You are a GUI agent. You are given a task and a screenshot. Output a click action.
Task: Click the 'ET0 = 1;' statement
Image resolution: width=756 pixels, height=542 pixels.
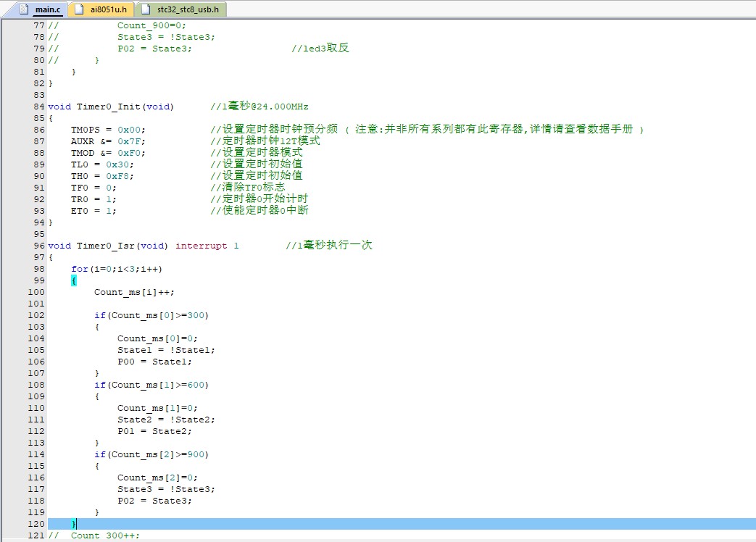[94, 211]
